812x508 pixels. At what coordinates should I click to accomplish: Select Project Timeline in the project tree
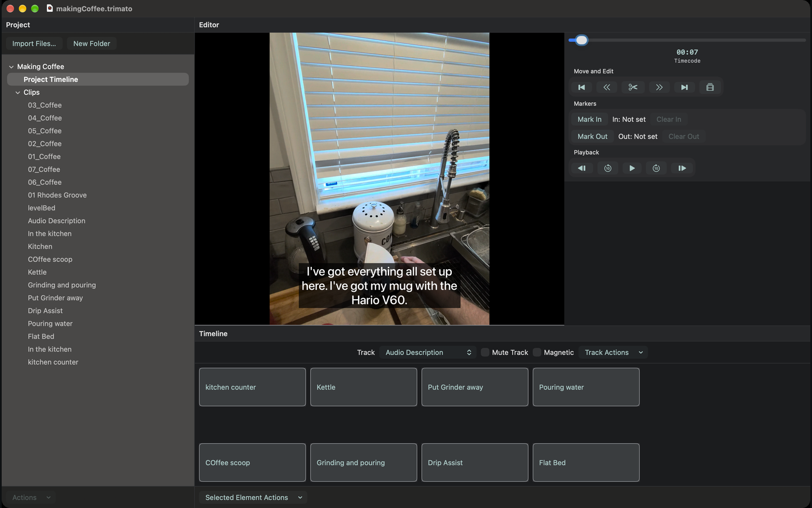tap(98, 80)
